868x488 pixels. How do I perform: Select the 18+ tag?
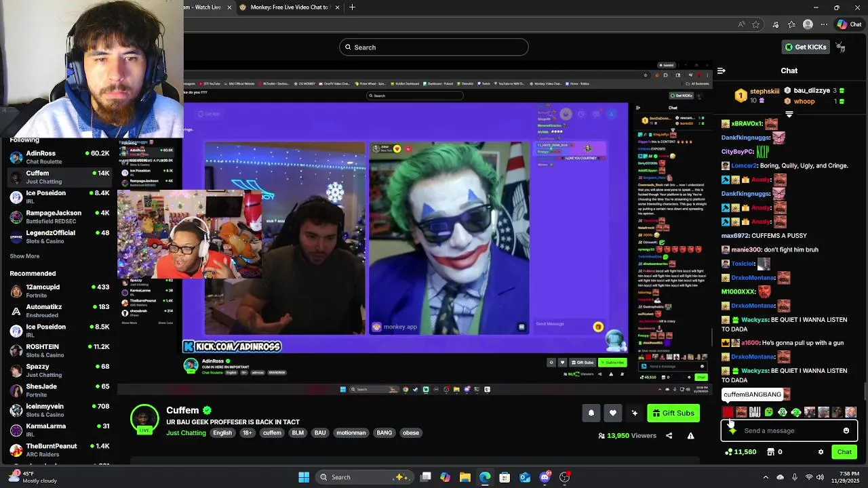click(247, 432)
